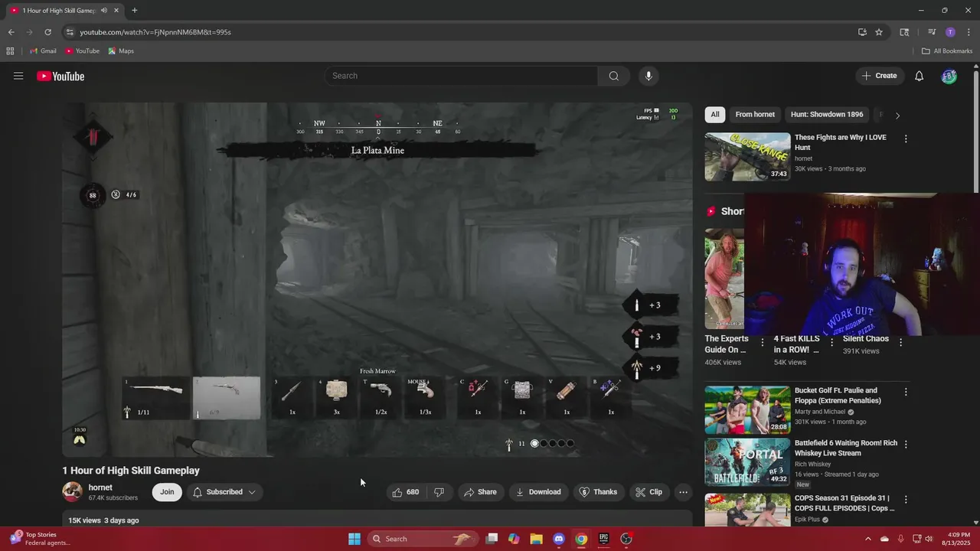Open menu for Bucket Golf video
This screenshot has height=551, width=980.
pyautogui.click(x=906, y=392)
